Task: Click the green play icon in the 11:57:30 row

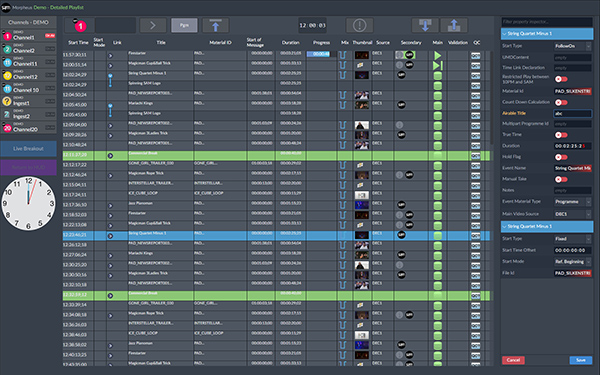Action: point(437,55)
